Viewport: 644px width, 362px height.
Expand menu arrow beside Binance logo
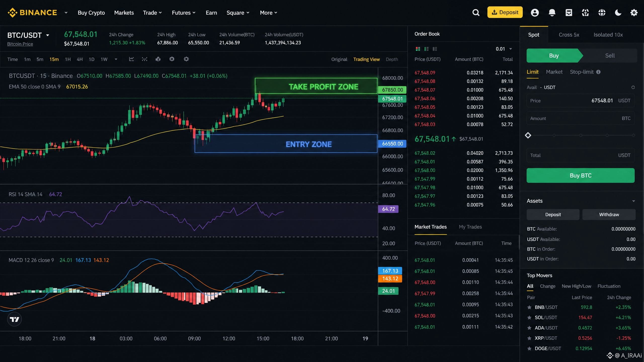[x=66, y=13]
